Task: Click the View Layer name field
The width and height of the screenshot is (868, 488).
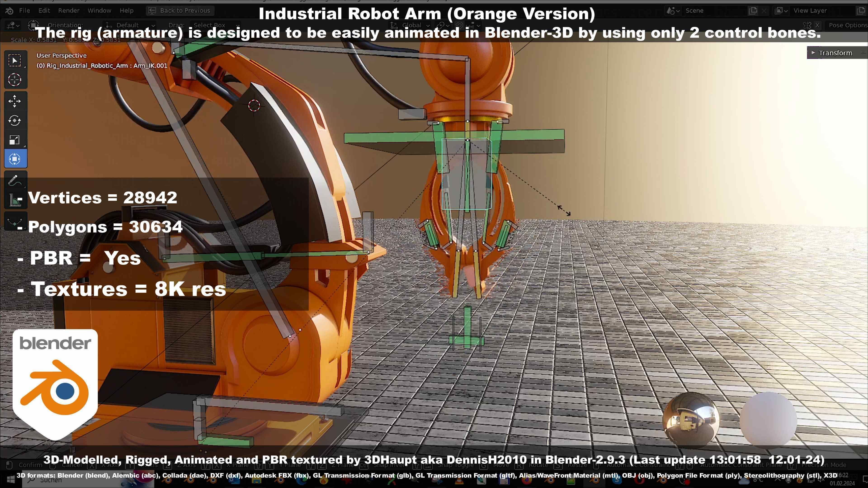Action: pos(822,10)
